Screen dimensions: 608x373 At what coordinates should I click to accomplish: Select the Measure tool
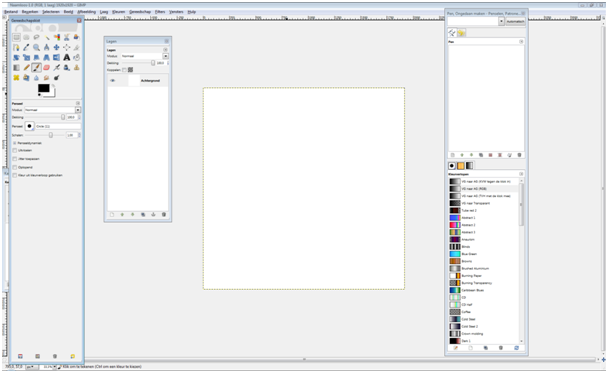[x=47, y=47]
